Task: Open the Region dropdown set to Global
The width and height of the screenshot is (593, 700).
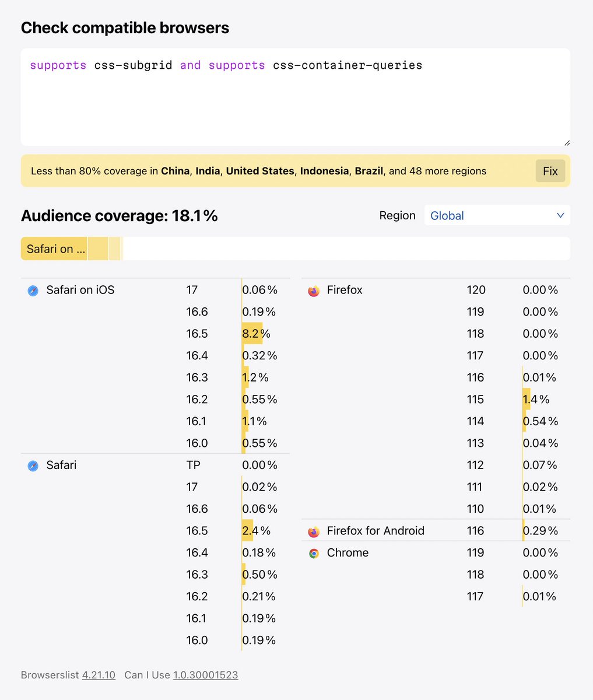Action: pos(497,215)
